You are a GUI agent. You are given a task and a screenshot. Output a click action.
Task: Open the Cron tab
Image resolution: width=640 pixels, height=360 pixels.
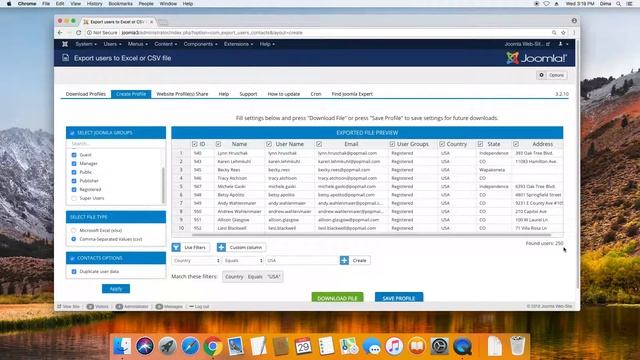pos(316,94)
